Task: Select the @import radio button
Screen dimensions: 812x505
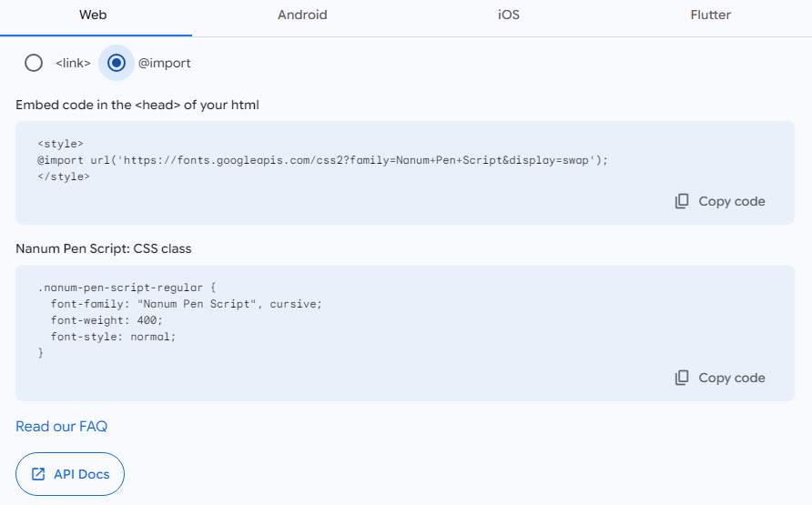Action: click(116, 63)
